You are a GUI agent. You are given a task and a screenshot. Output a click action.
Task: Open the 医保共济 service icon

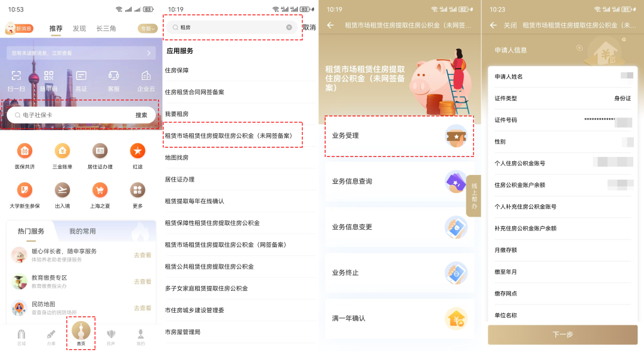pos(24,152)
